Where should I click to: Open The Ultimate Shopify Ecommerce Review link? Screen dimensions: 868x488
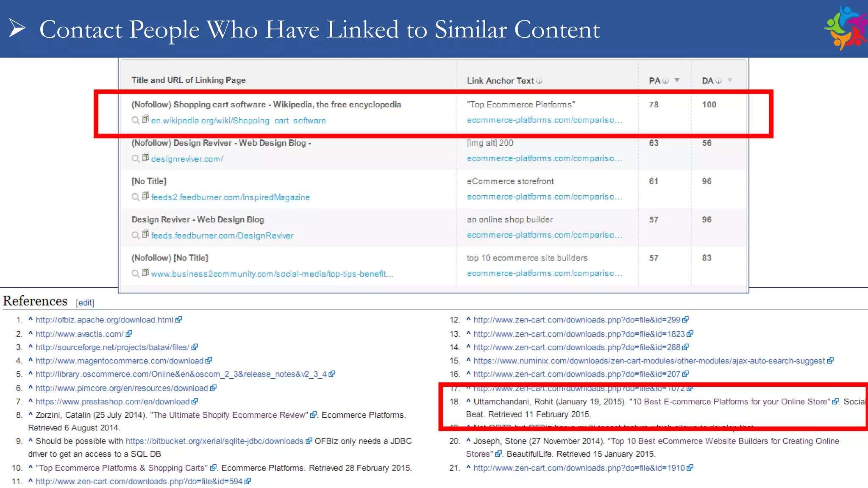pos(229,415)
